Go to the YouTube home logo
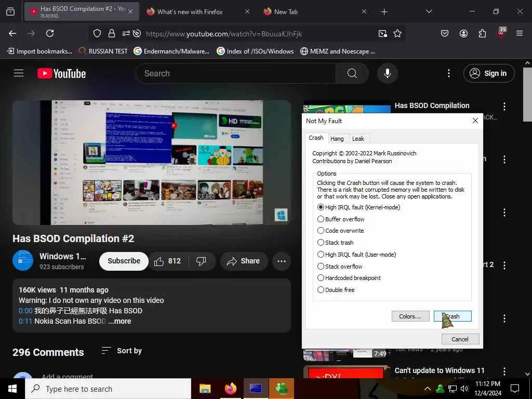 [x=61, y=73]
